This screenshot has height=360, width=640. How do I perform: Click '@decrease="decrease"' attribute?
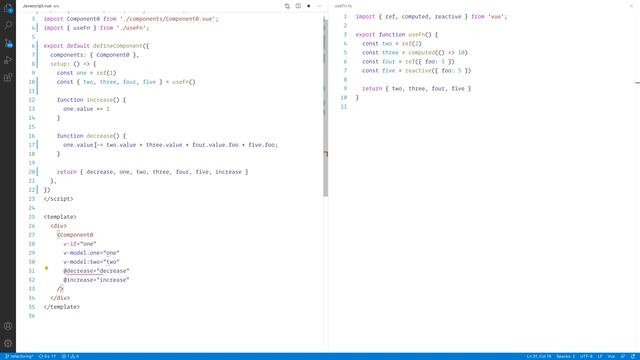96,271
